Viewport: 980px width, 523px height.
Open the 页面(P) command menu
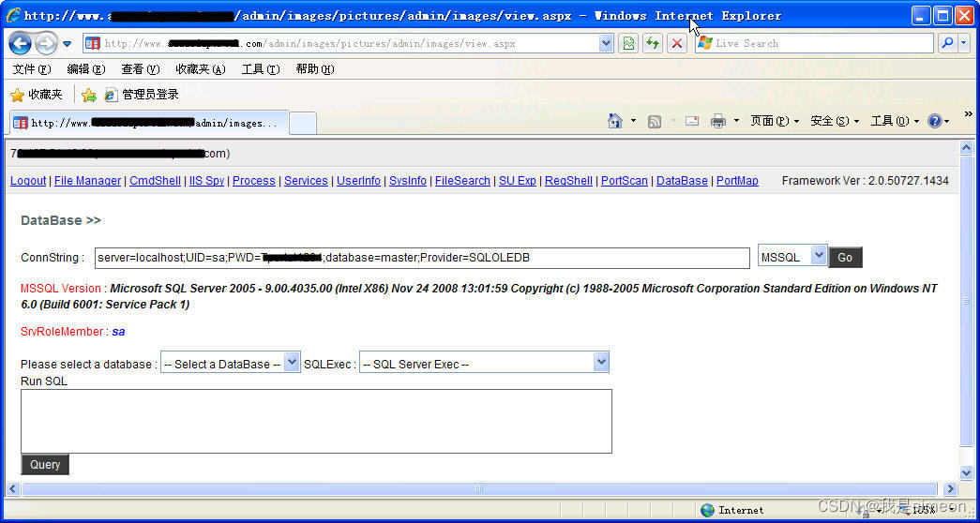775,121
